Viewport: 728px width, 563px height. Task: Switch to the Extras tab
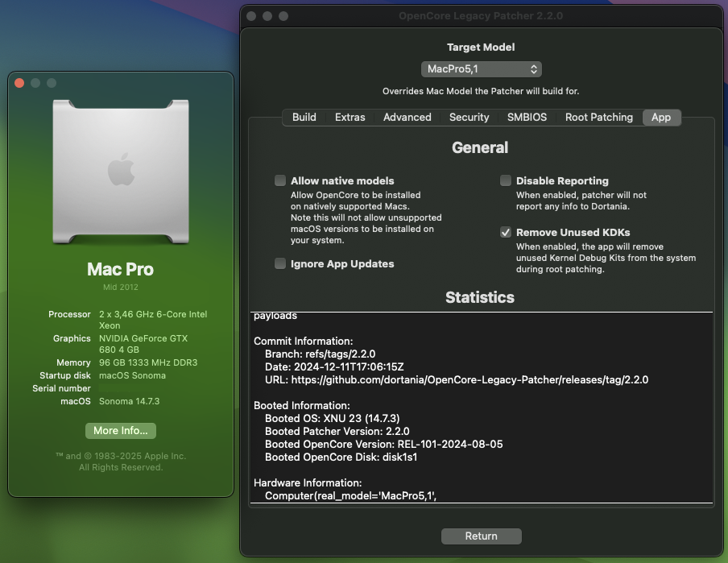350,117
